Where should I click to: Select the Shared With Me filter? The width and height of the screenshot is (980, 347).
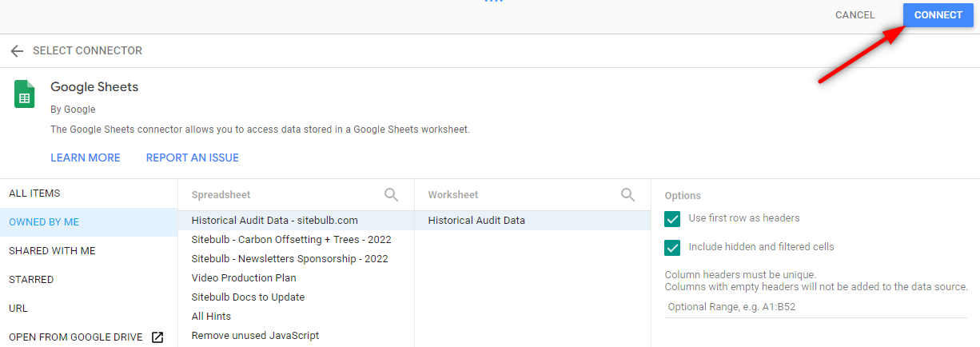[89, 251]
